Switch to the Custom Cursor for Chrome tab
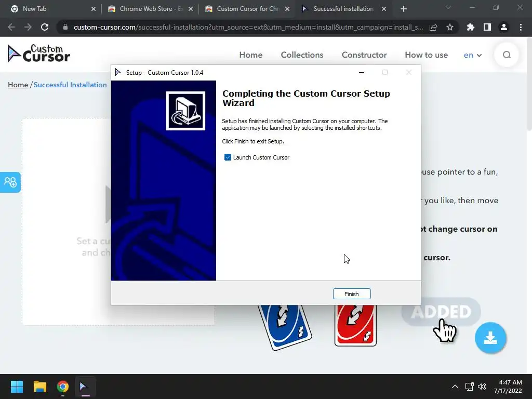 point(247,9)
